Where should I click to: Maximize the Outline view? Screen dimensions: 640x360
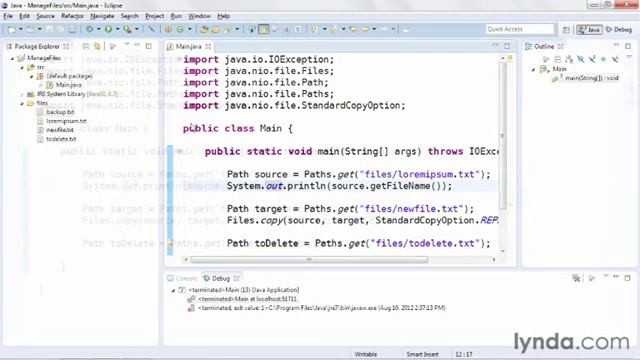click(x=628, y=46)
